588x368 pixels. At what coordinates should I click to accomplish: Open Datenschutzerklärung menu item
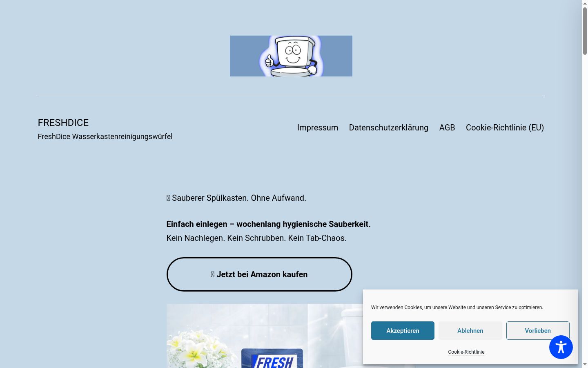[x=389, y=128]
